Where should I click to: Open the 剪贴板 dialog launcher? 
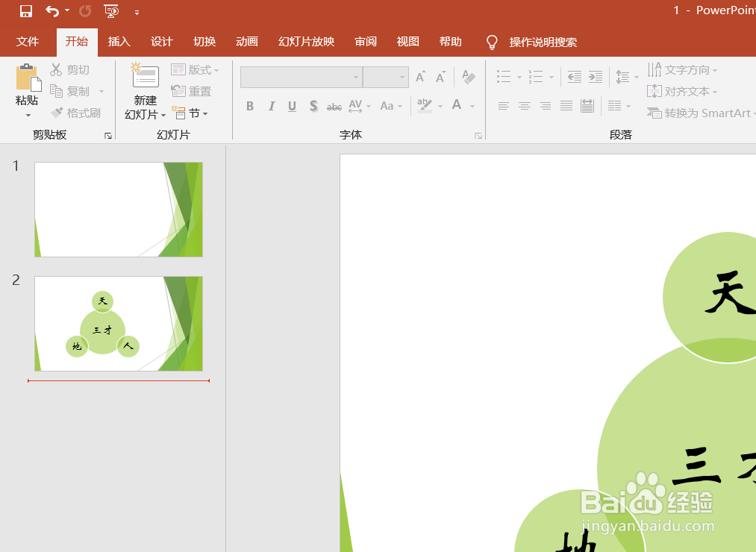[108, 136]
